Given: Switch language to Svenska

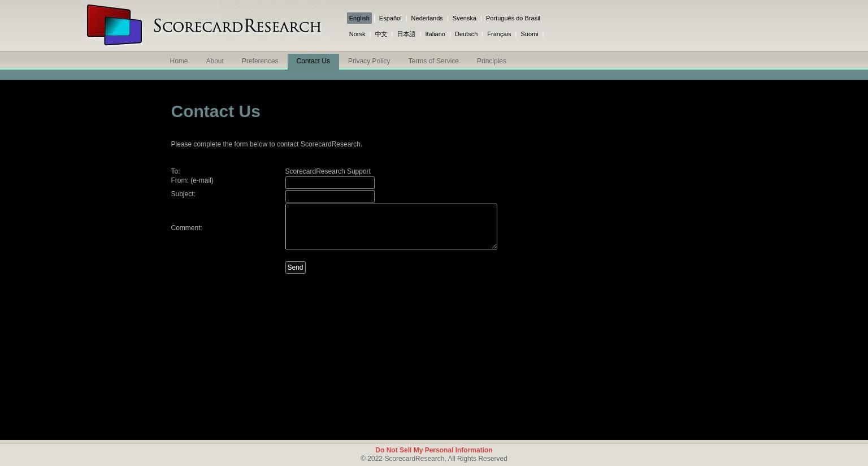Looking at the screenshot, I should point(464,18).
